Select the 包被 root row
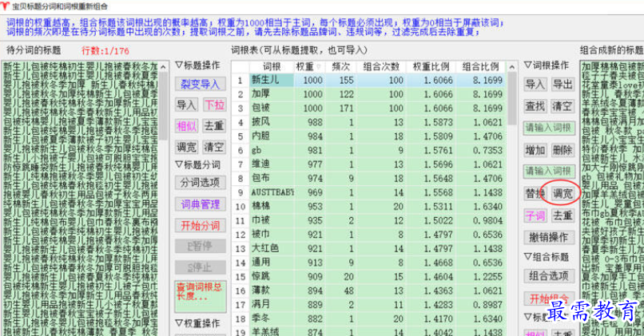 click(369, 108)
